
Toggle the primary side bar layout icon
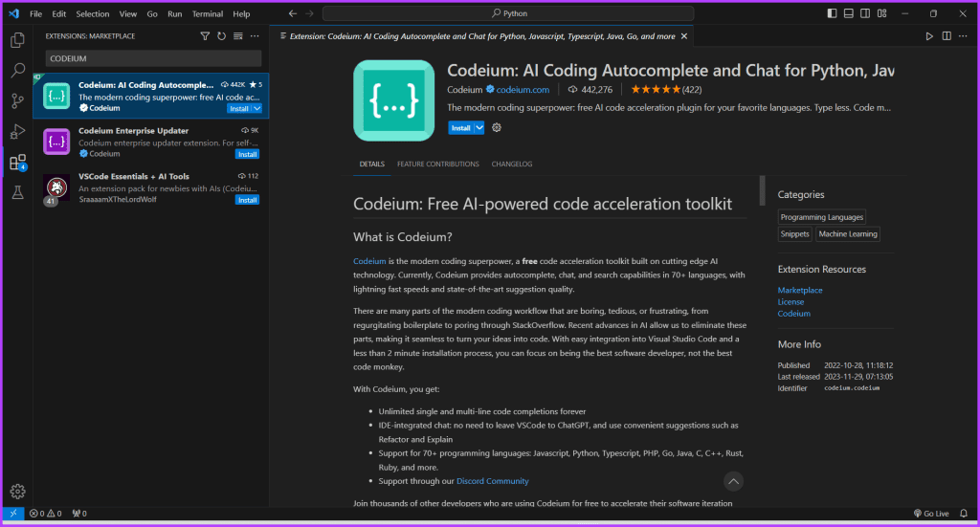click(x=832, y=13)
